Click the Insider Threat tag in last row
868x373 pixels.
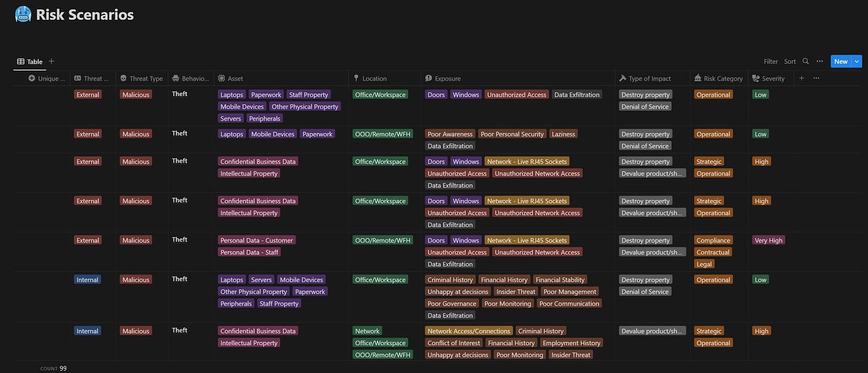(x=571, y=355)
